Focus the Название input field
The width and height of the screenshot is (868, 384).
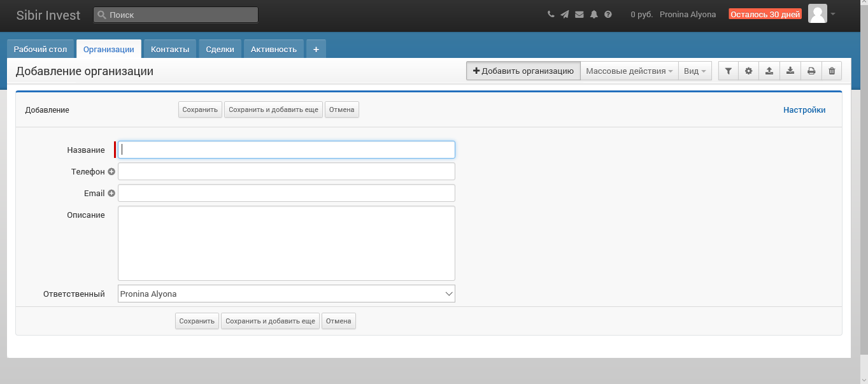[287, 150]
